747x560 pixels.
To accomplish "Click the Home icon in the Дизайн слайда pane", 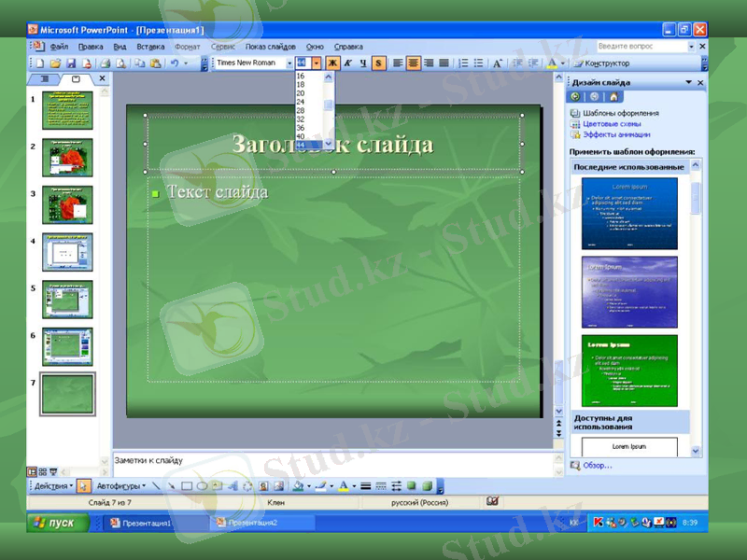I will [613, 97].
